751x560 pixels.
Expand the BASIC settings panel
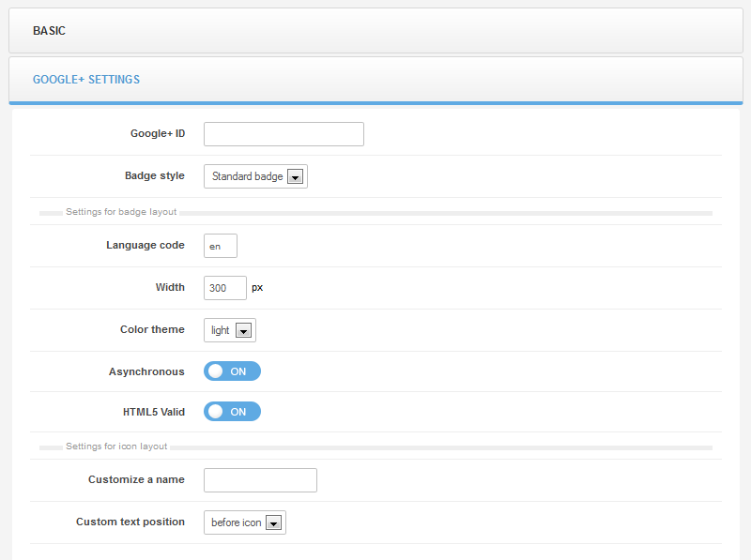pyautogui.click(x=375, y=31)
